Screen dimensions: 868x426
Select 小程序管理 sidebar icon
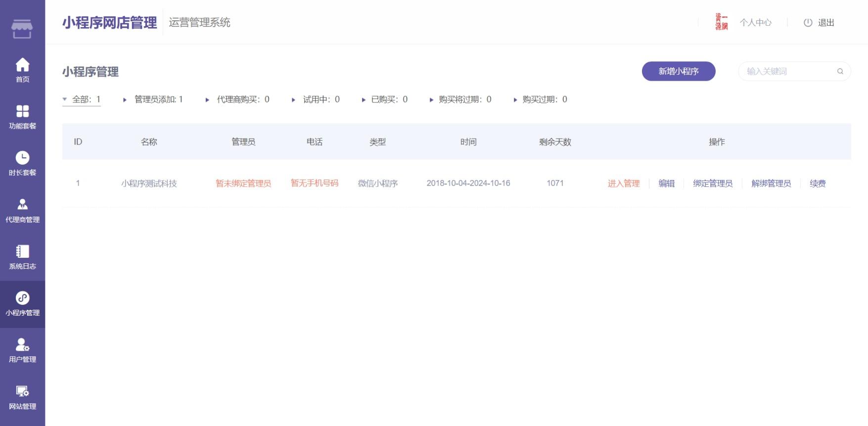pos(22,297)
